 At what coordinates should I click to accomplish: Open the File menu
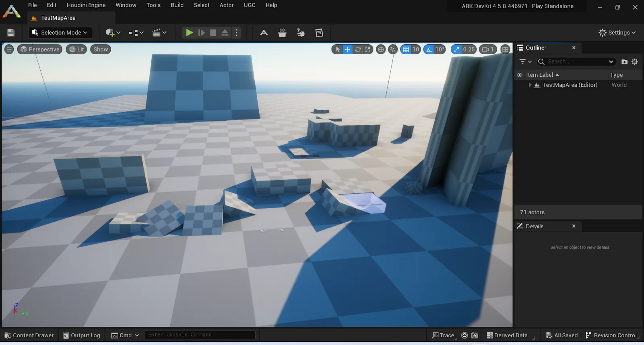[x=33, y=5]
